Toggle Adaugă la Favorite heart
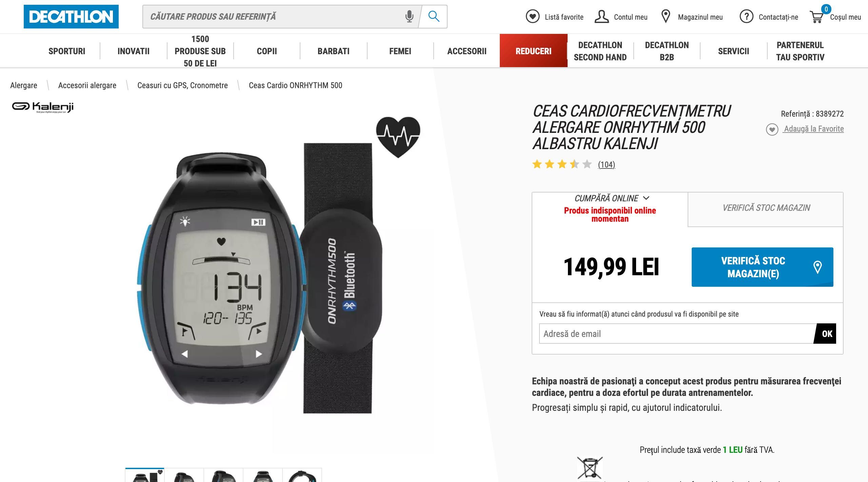Viewport: 868px width, 482px height. 772,129
